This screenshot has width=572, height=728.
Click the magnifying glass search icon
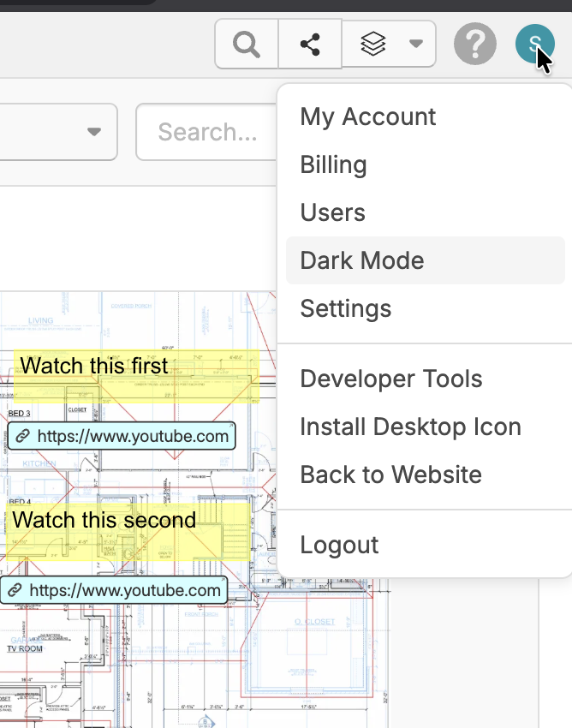247,44
